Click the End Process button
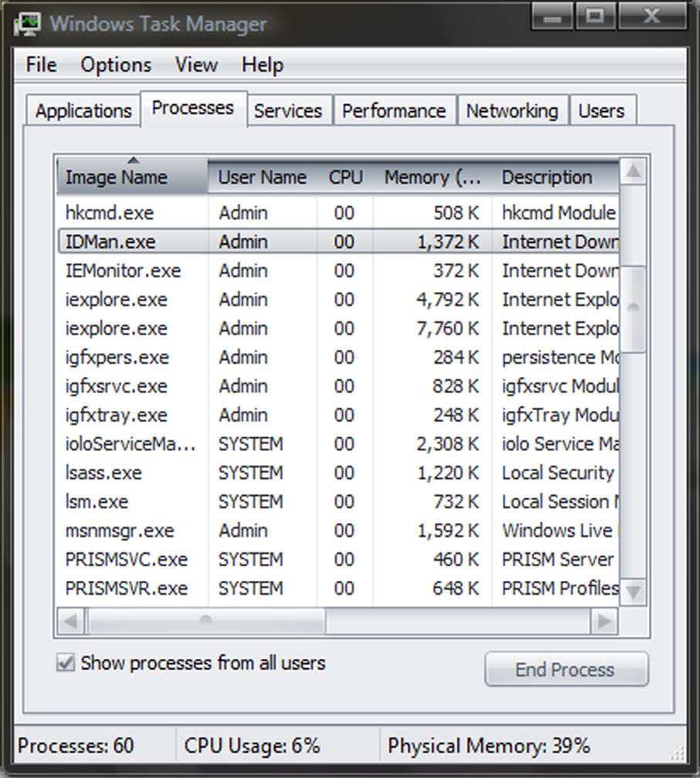Image resolution: width=700 pixels, height=778 pixels. point(566,669)
